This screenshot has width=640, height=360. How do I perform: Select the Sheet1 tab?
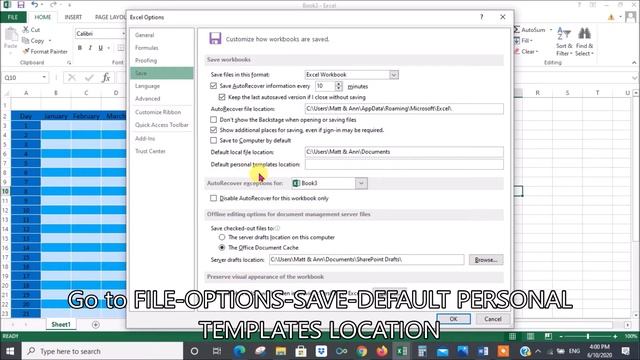[61, 324]
